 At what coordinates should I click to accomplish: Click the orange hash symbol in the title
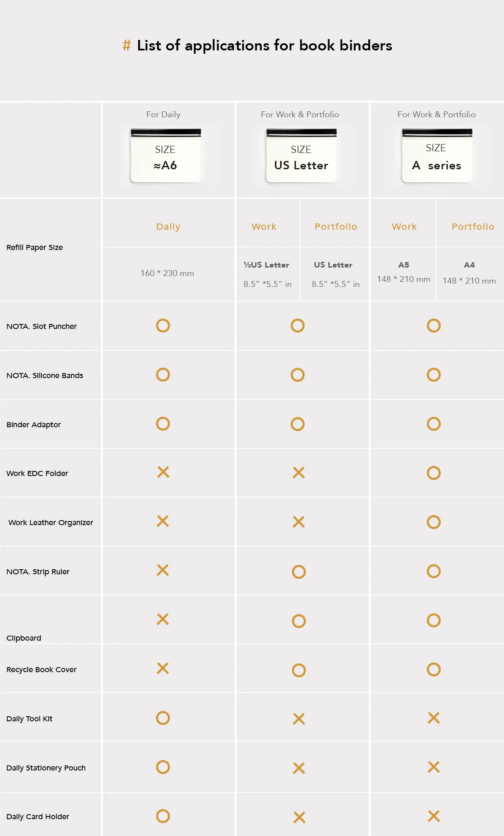tap(126, 45)
